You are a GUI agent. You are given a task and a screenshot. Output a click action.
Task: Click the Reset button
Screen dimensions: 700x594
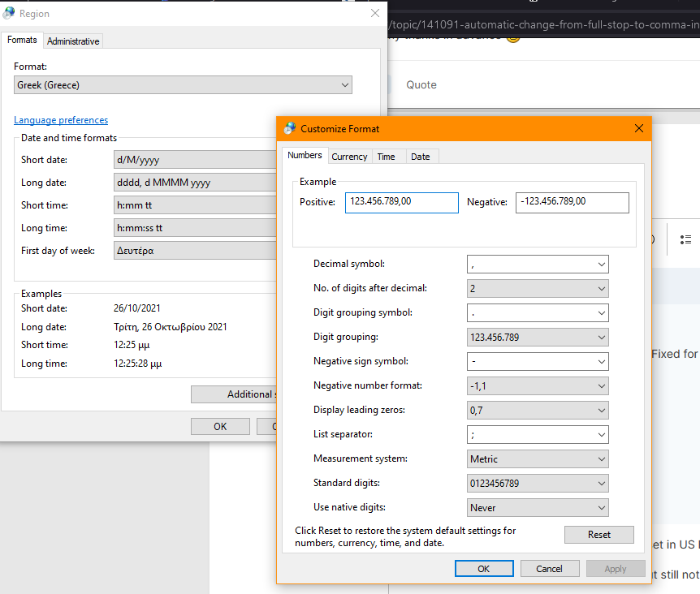click(x=598, y=535)
